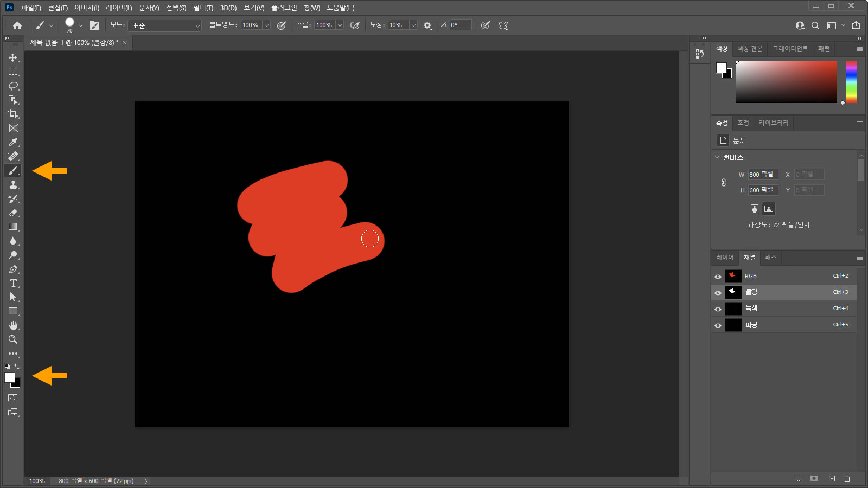Select the Spot Healing Brush tool
The height and width of the screenshot is (488, 868).
13,156
